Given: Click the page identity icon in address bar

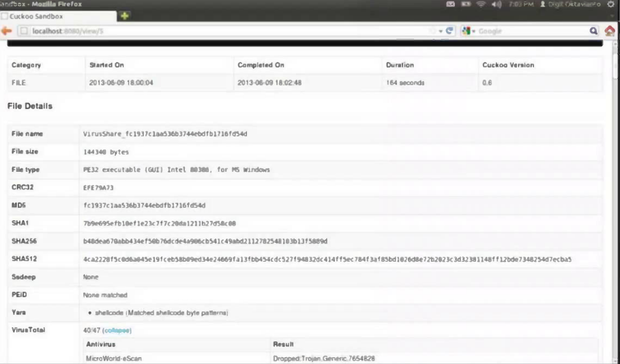Looking at the screenshot, I should click(24, 31).
